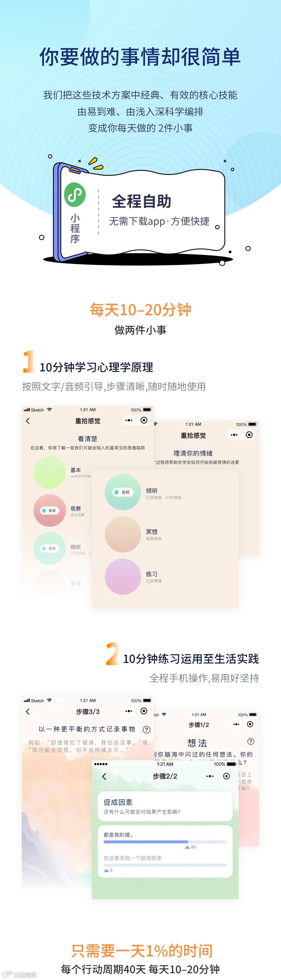Play the 音频 button in 观察 circle

[x=49, y=511]
